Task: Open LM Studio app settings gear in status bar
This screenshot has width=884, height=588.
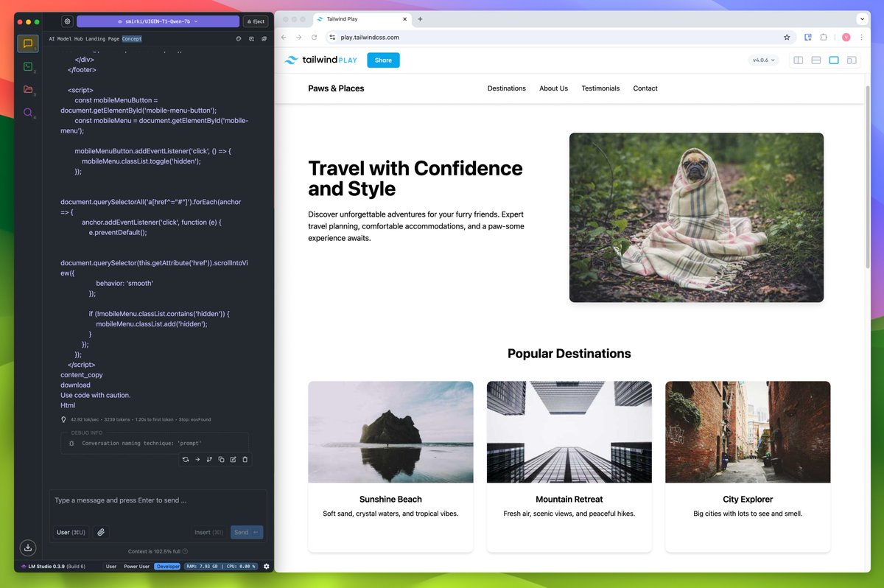Action: click(267, 566)
